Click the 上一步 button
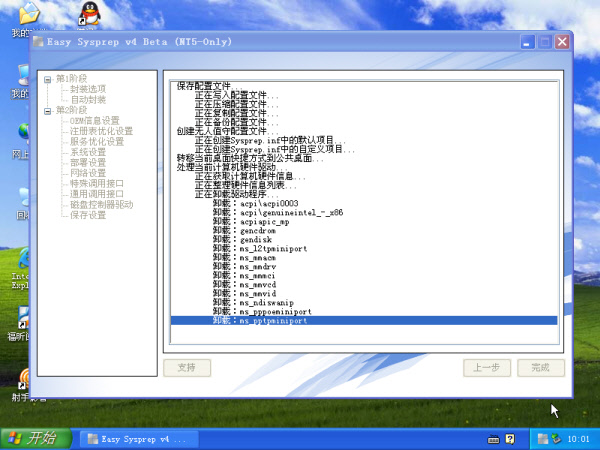600x450 pixels. pos(487,368)
